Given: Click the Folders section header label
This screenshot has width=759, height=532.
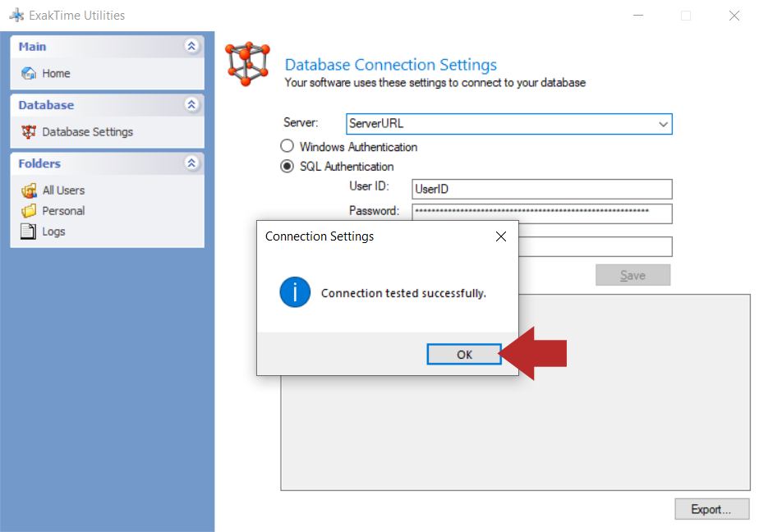Looking at the screenshot, I should click(39, 163).
